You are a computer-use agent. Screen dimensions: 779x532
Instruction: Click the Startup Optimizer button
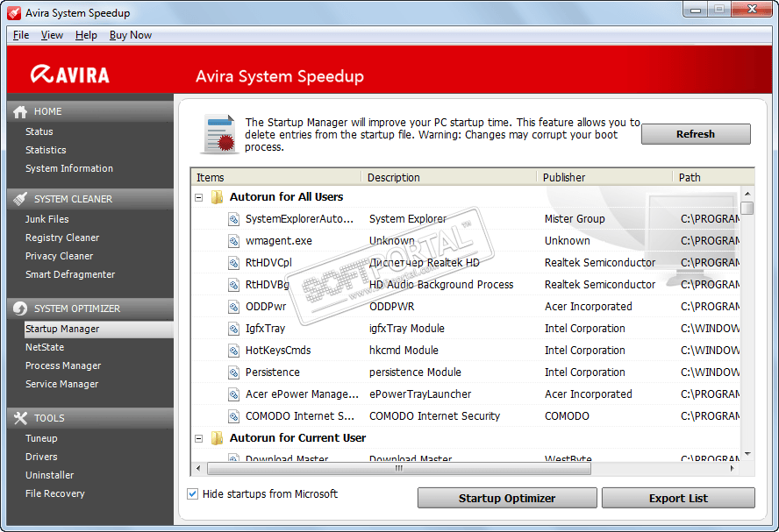[x=507, y=498]
